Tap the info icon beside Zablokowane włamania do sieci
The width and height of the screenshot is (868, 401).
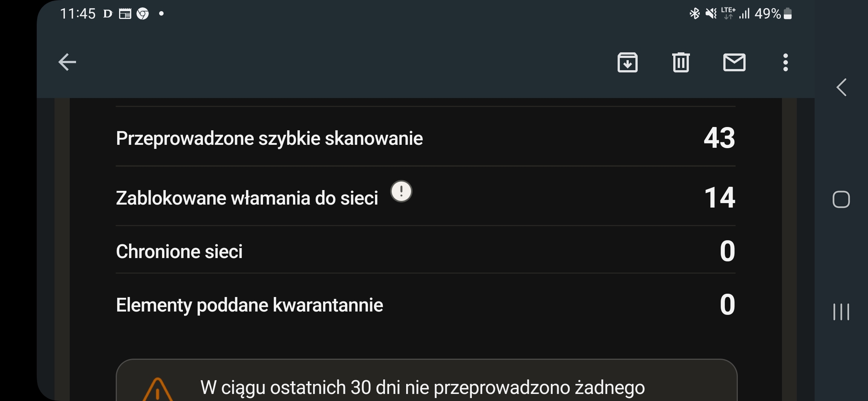pyautogui.click(x=401, y=191)
